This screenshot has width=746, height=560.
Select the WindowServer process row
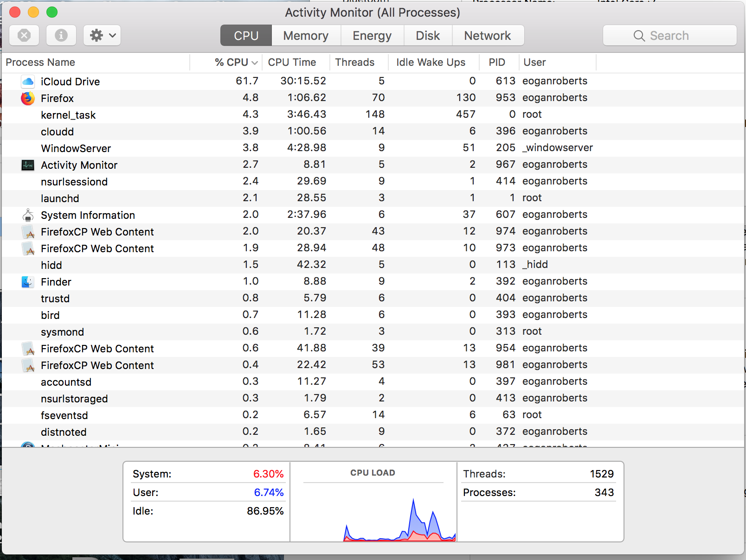tap(373, 148)
